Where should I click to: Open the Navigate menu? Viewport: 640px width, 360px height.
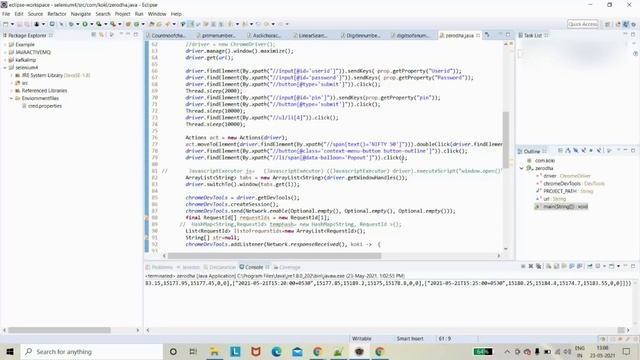click(81, 14)
